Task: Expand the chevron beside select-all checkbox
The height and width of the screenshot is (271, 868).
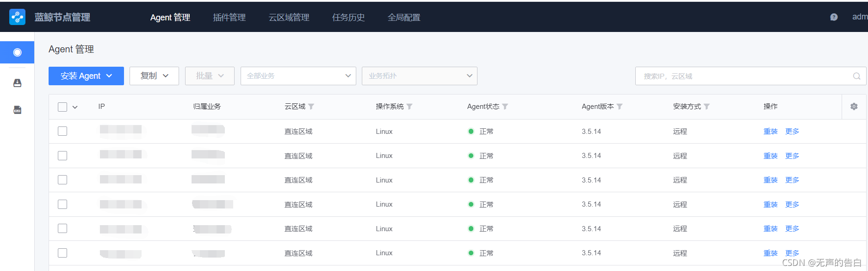Action: 75,107
